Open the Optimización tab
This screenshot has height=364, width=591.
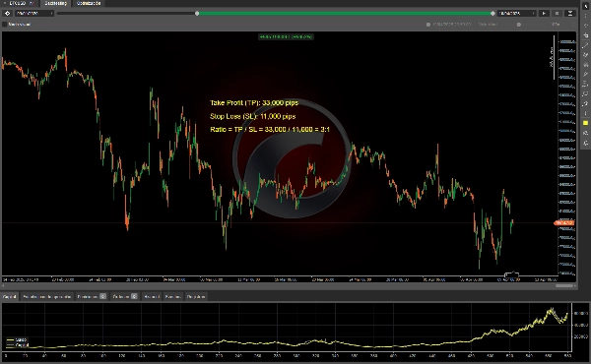(89, 3)
